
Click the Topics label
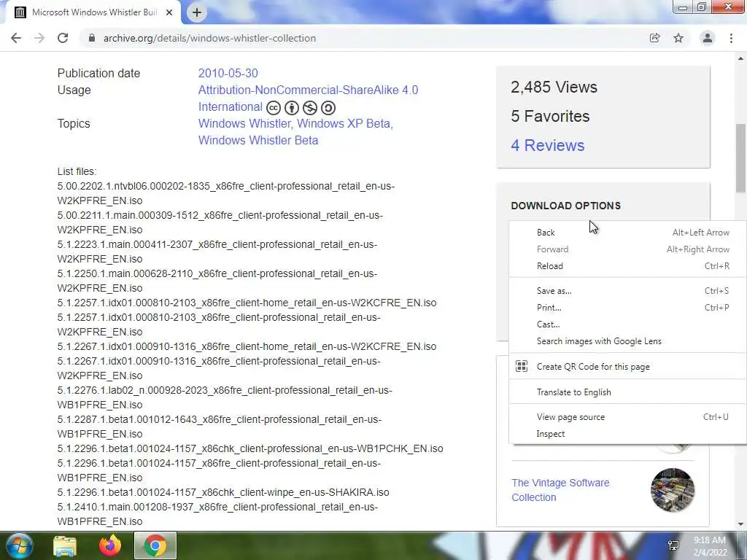pos(74,123)
